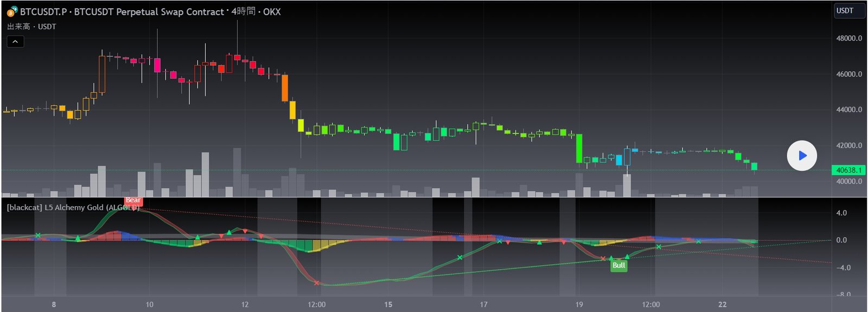Select the BTCUSDT Perpetual Swap Contract title
The image size is (868, 312).
[x=149, y=11]
